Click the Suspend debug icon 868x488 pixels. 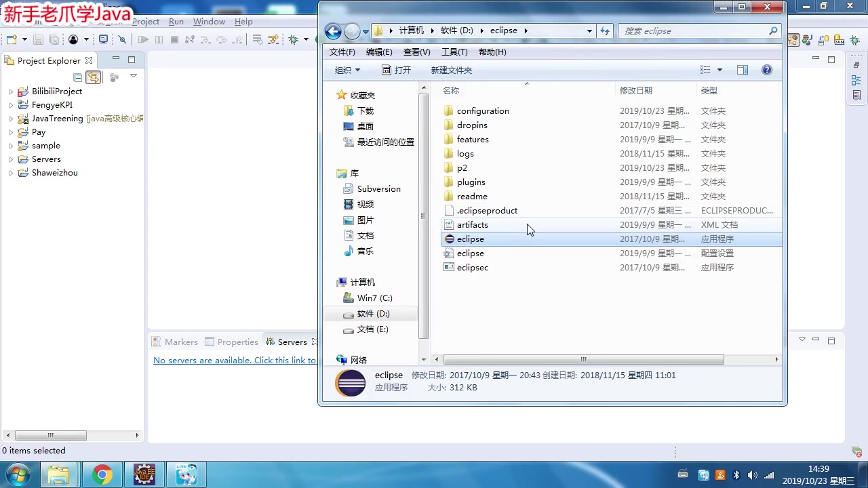point(159,40)
